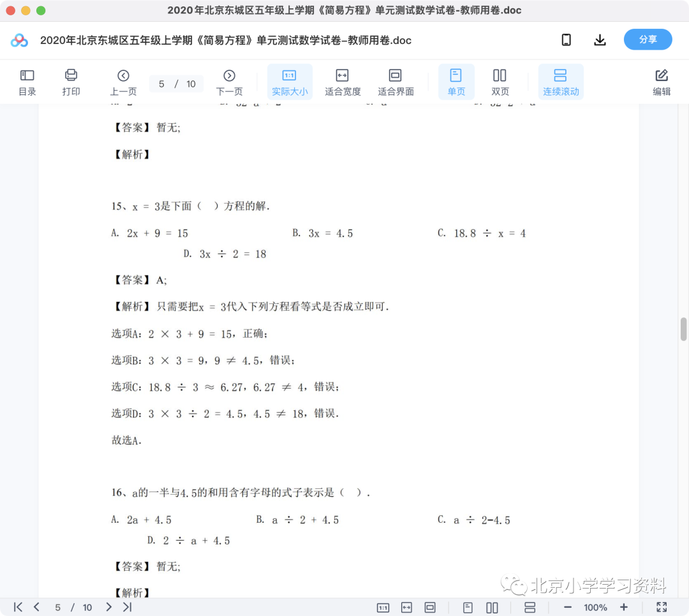The height and width of the screenshot is (616, 689).
Task: Click bottom bar double page icon
Action: [x=492, y=608]
